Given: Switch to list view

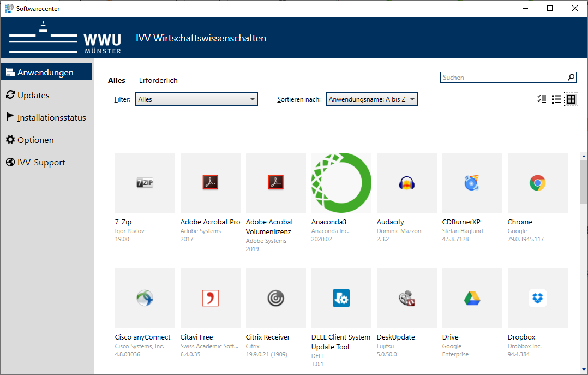Looking at the screenshot, I should click(x=556, y=99).
